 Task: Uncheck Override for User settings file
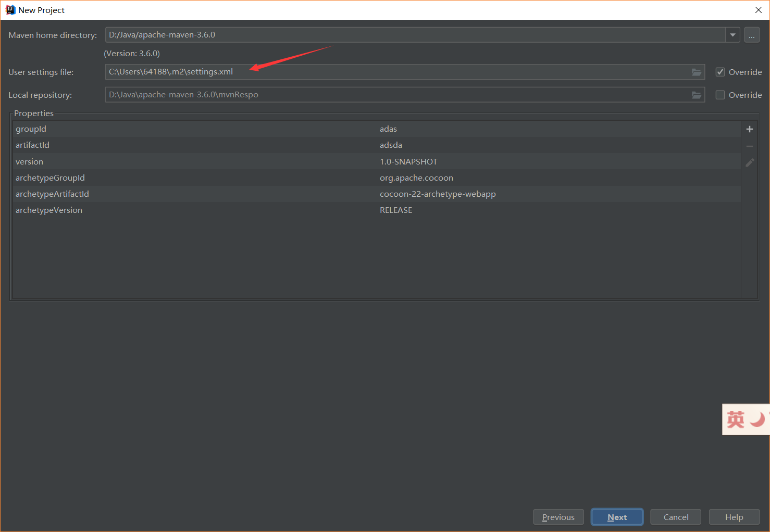[720, 72]
